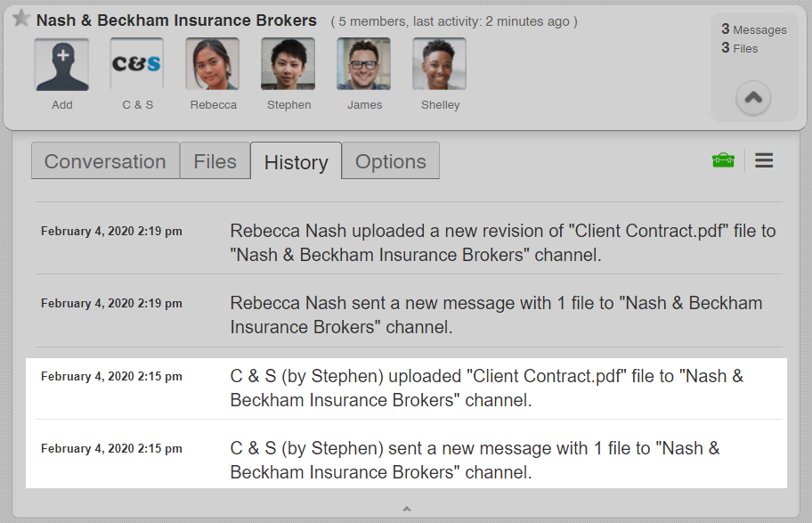812x523 pixels.
Task: Go to the Options tab
Action: (390, 161)
